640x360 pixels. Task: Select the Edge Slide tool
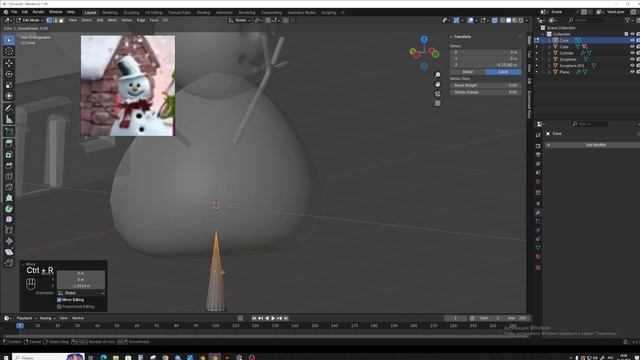click(9, 230)
